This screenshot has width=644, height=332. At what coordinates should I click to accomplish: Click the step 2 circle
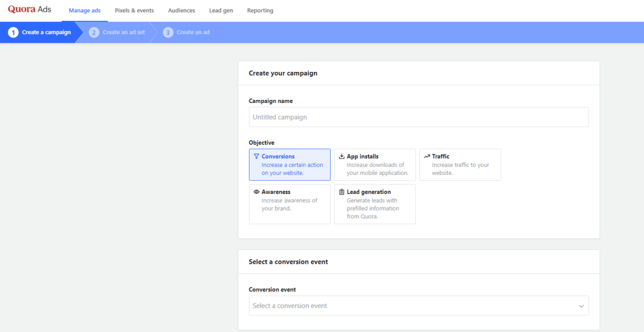click(94, 32)
